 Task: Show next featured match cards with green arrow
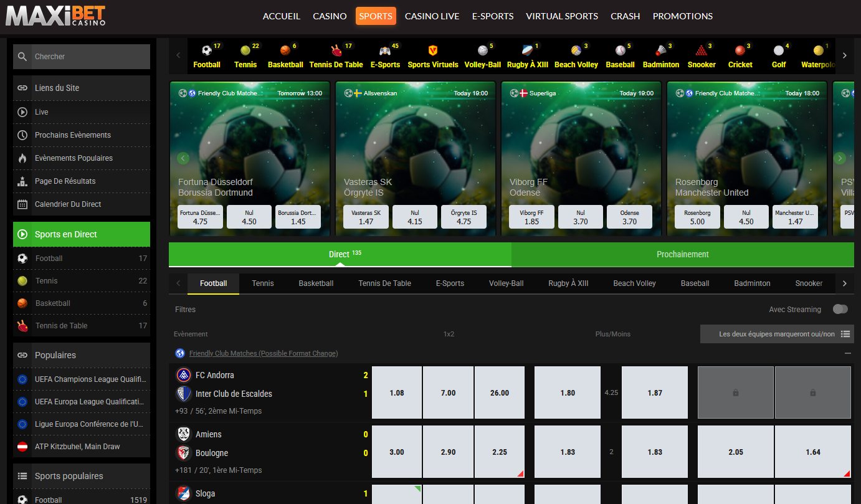coord(840,158)
